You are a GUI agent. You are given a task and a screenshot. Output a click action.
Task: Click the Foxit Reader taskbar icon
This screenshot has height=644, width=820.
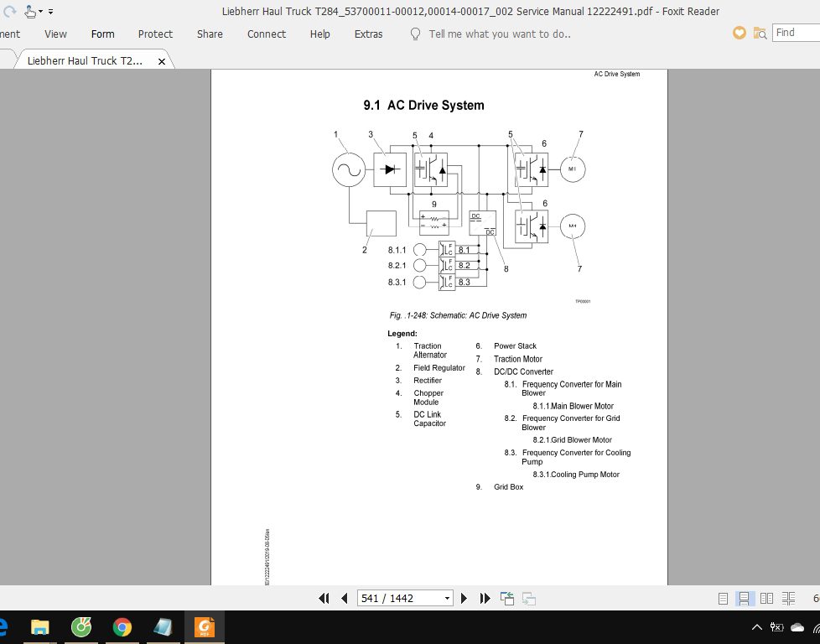pyautogui.click(x=205, y=626)
